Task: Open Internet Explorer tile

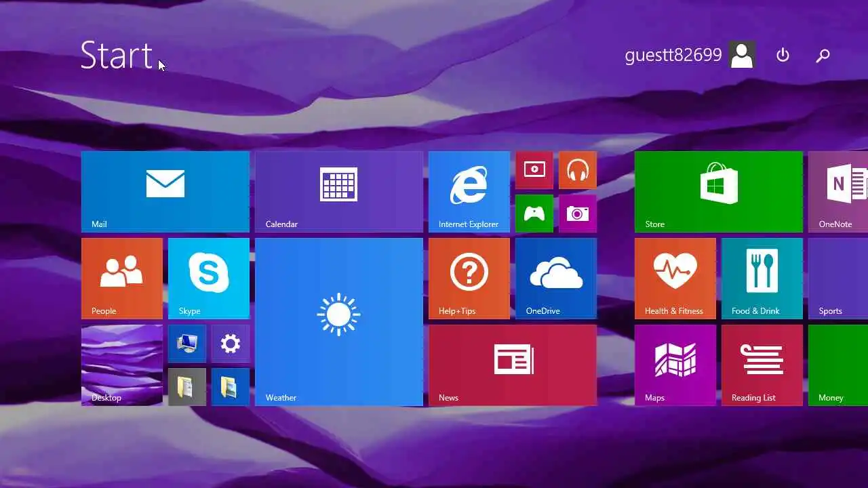Action: coord(469,192)
